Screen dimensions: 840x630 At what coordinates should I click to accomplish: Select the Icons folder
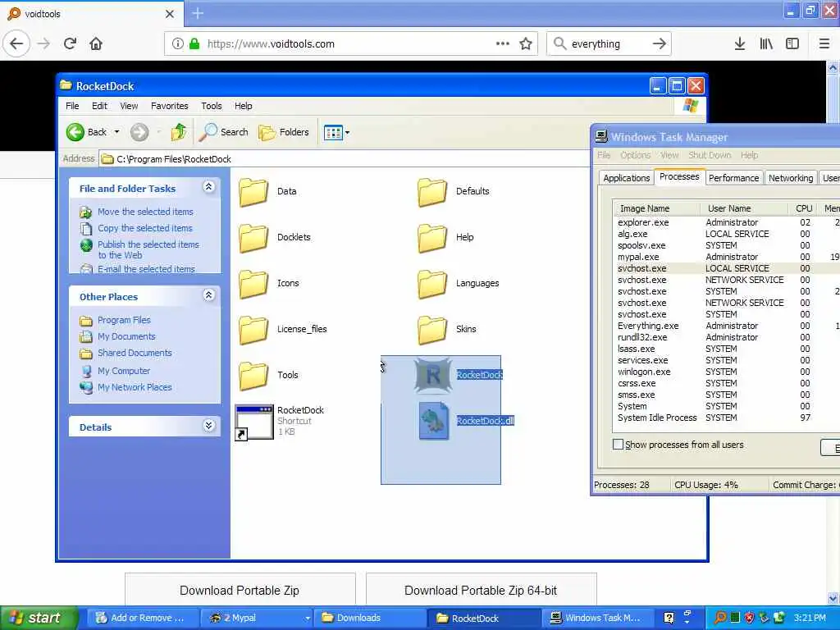tap(253, 283)
